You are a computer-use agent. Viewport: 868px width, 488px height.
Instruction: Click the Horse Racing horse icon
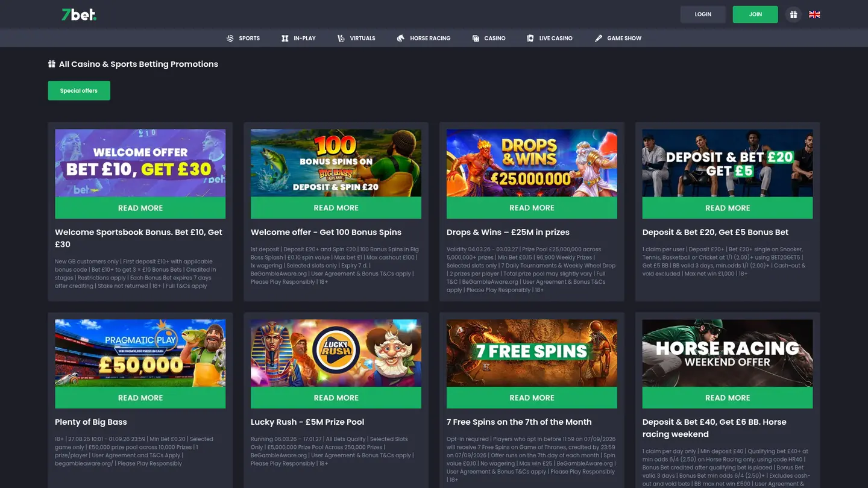[x=401, y=38]
